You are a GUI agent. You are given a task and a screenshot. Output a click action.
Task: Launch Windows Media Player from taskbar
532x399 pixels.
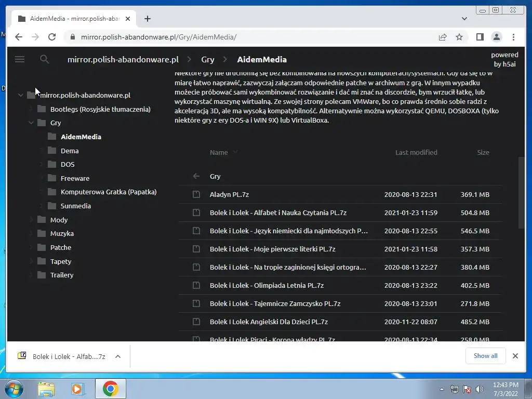77,389
